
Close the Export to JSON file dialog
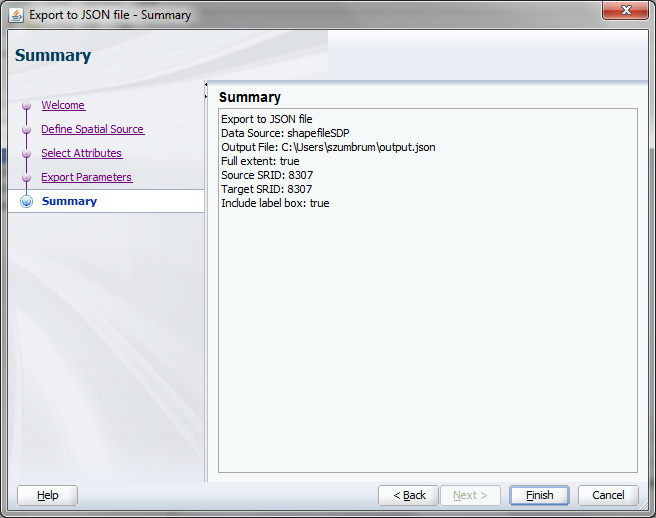pyautogui.click(x=626, y=11)
